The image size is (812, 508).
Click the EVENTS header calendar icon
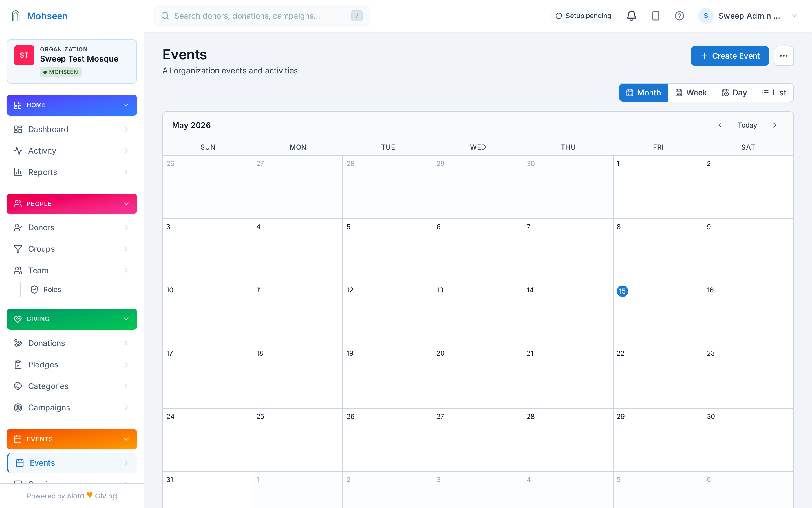[x=18, y=439]
